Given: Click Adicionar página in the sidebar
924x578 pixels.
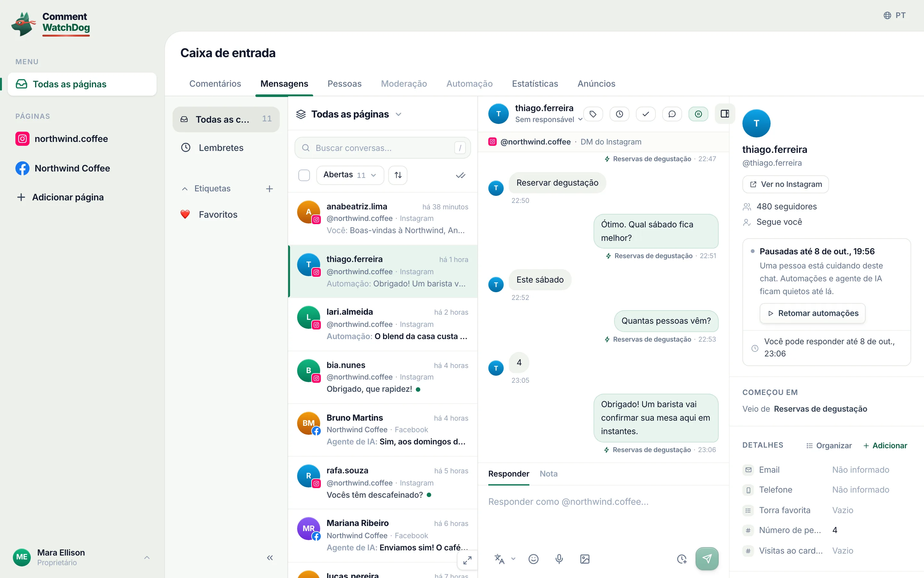Looking at the screenshot, I should coord(60,197).
